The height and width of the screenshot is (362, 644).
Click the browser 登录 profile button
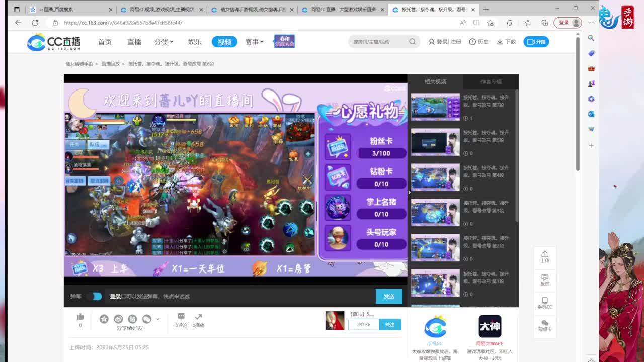coord(568,23)
